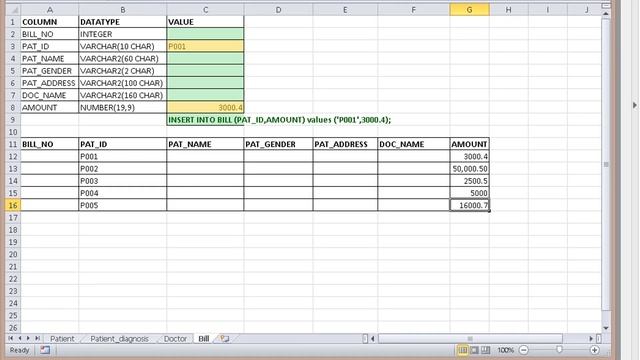Click the Select All corner button
Image resolution: width=640 pixels, height=360 pixels.
pos(13,9)
